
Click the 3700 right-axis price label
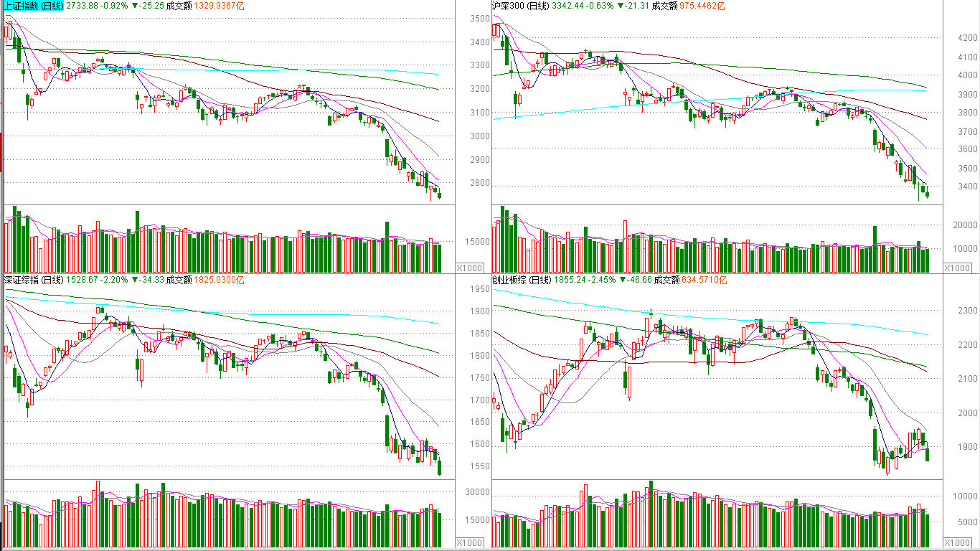(968, 131)
